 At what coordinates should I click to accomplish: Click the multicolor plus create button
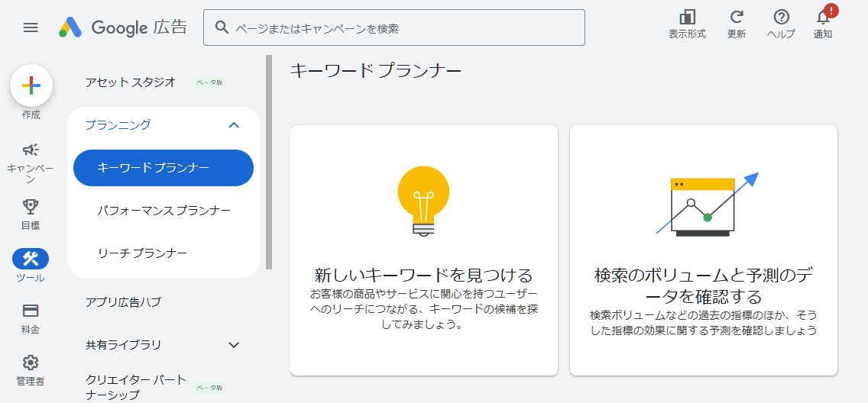pyautogui.click(x=31, y=85)
